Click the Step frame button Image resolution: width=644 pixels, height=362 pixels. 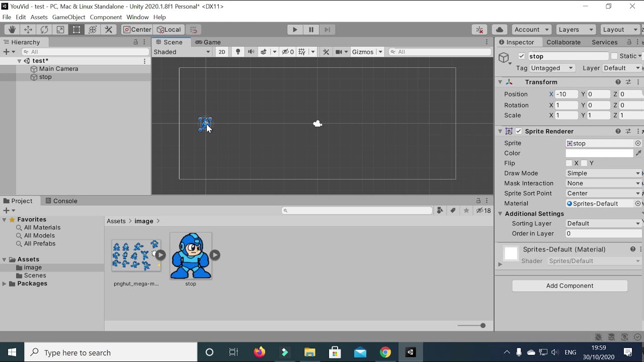tap(327, 30)
